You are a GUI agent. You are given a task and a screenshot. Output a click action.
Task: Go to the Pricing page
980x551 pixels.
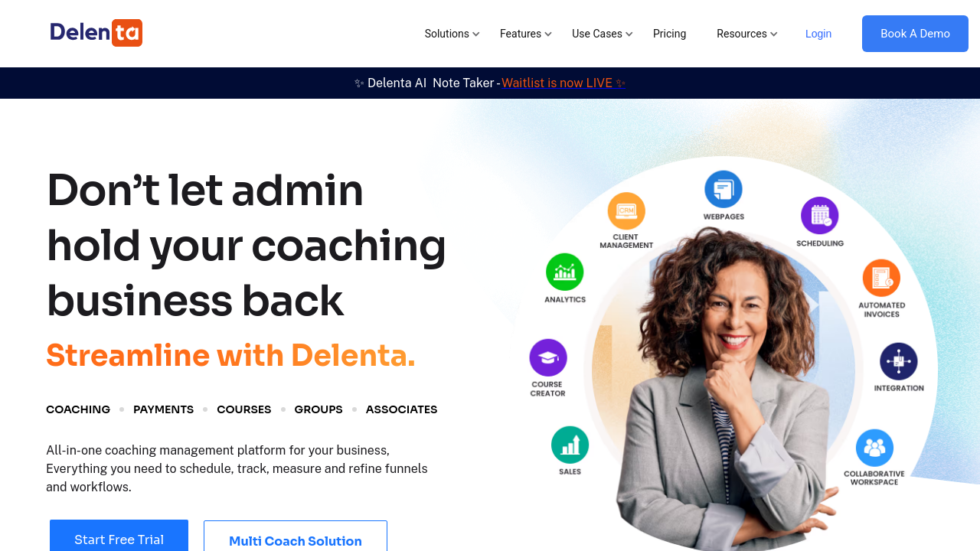pyautogui.click(x=669, y=34)
